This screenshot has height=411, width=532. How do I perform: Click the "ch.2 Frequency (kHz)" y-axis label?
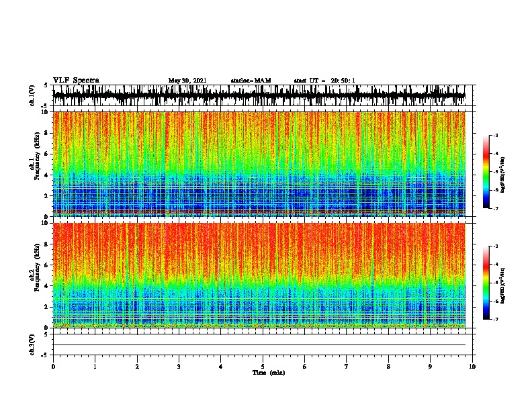34,267
